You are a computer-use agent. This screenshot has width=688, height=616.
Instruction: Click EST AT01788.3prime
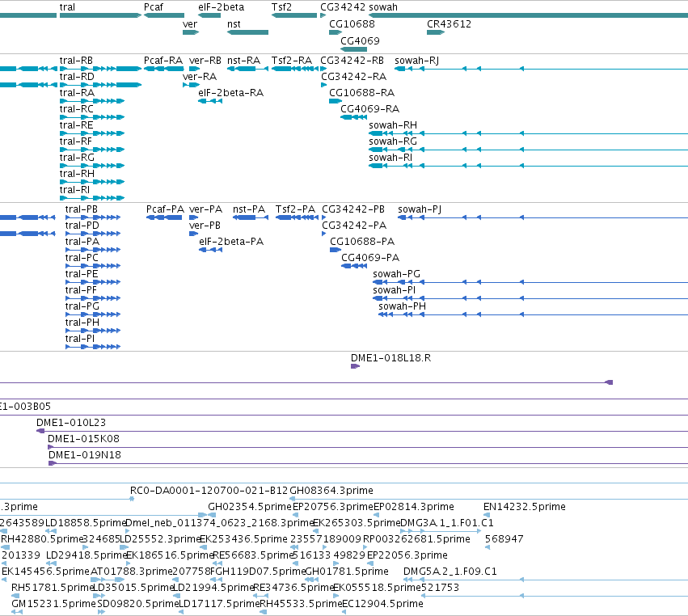(132, 572)
